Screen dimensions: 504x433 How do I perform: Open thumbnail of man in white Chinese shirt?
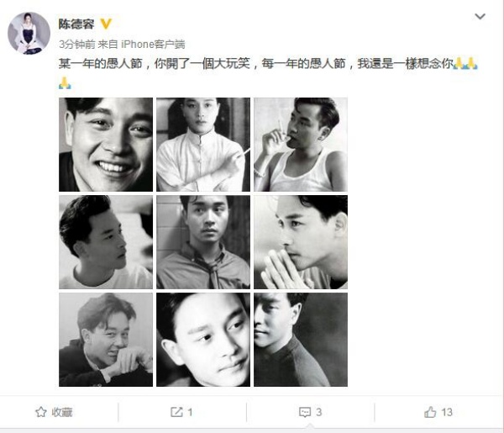[x=203, y=145]
